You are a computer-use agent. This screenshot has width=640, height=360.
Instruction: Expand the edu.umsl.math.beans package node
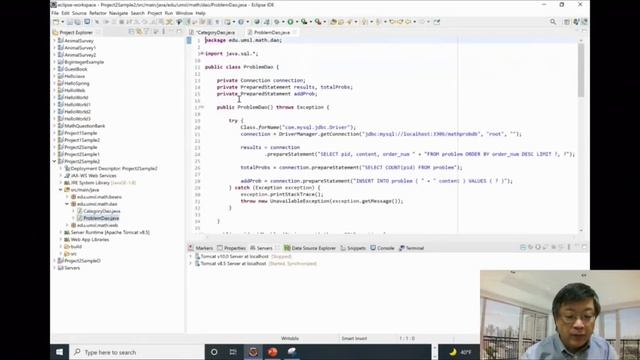pyautogui.click(x=67, y=197)
